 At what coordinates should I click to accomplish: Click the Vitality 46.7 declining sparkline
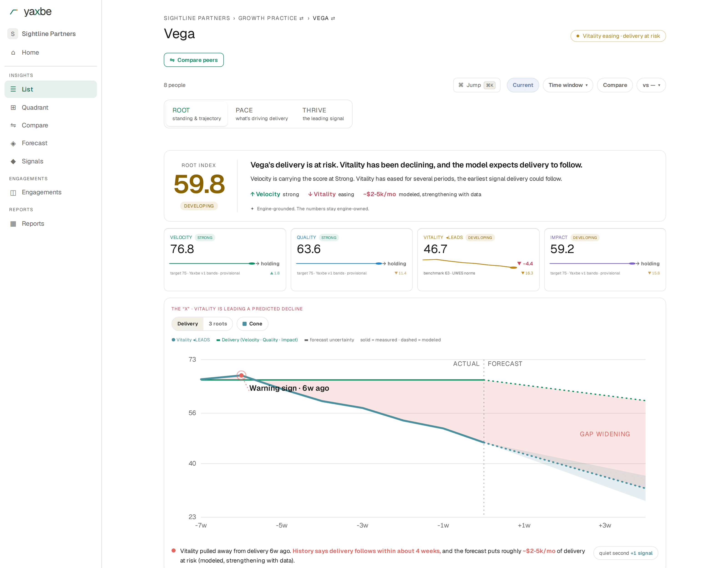470,264
